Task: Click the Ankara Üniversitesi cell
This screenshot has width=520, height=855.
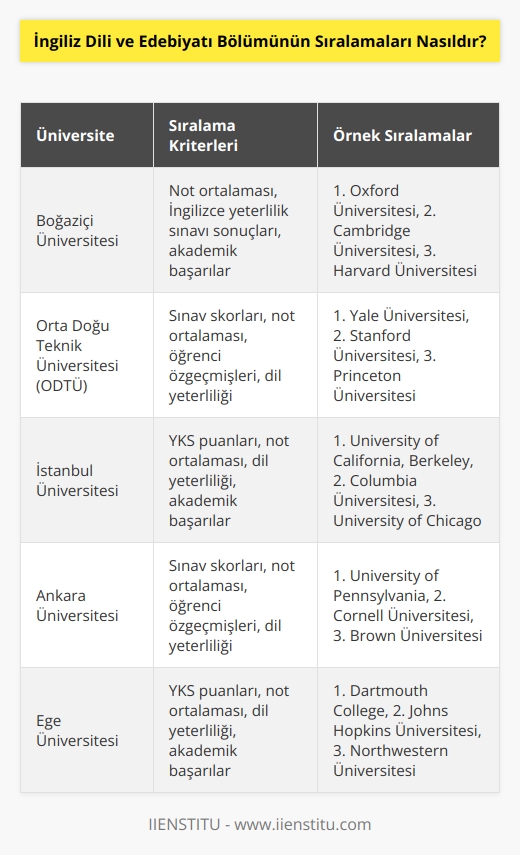Action: click(87, 605)
